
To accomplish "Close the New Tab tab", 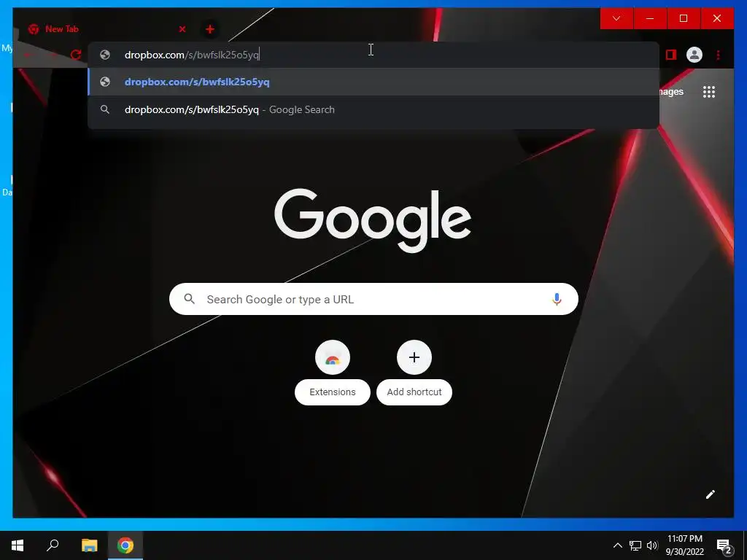I will coord(182,29).
